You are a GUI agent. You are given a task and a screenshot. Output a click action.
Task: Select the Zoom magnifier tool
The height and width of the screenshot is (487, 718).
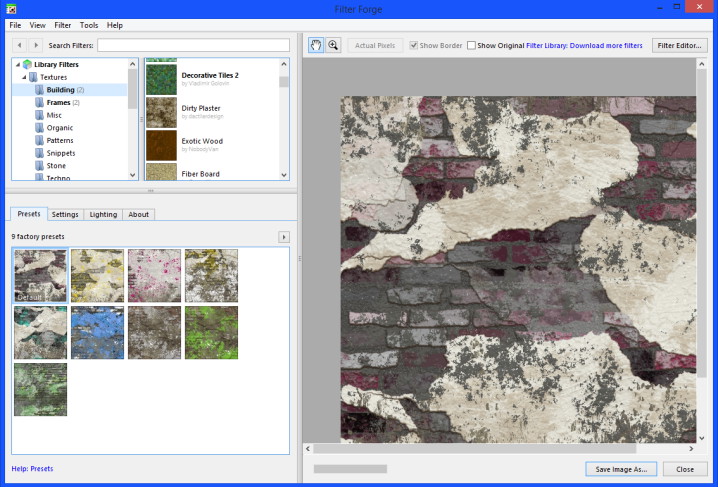[333, 45]
